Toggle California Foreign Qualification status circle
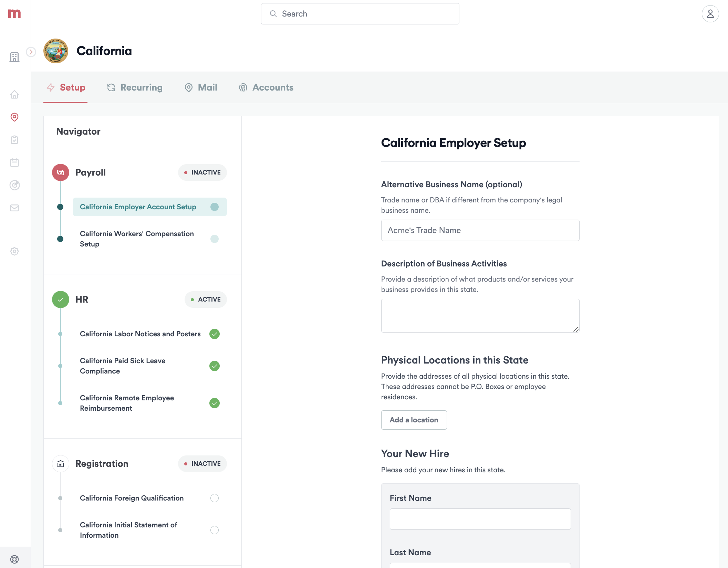 (x=214, y=498)
